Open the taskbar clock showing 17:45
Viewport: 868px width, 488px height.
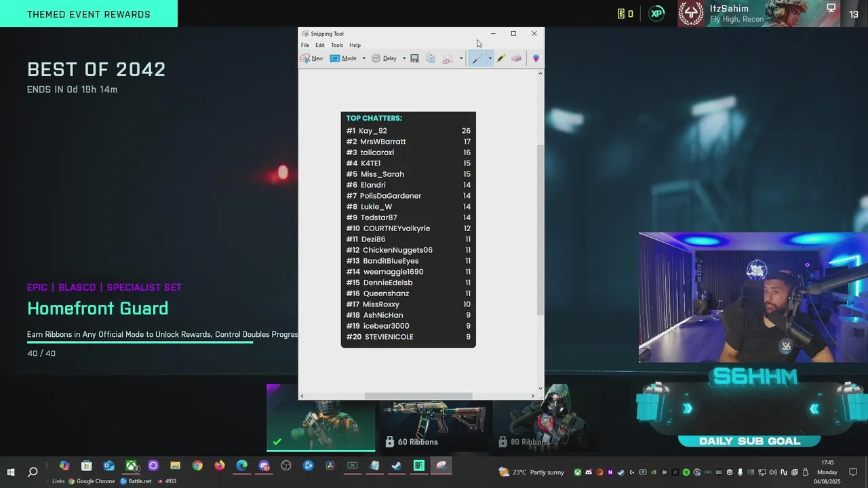(x=827, y=472)
